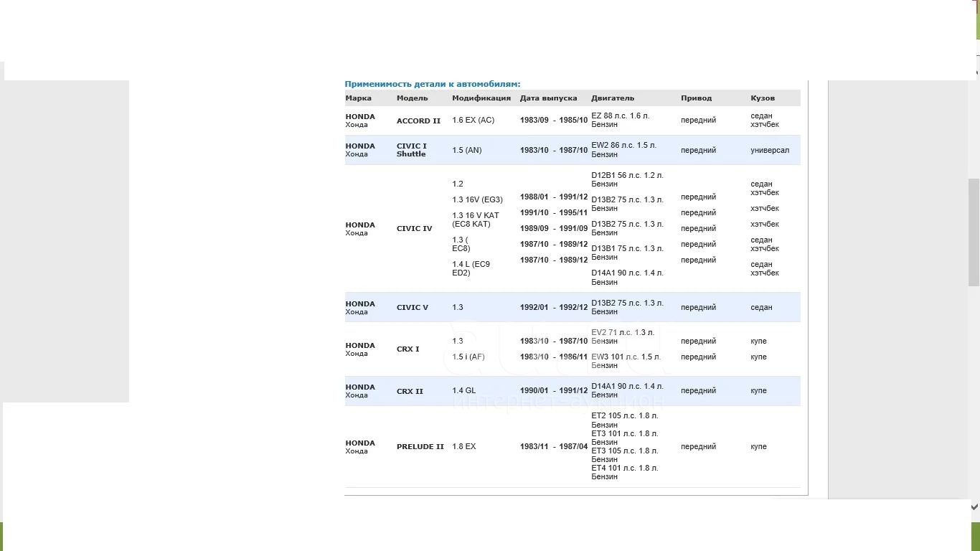
Task: Click engine "ET2 105 л.с. 1.8 л."
Action: pyautogui.click(x=624, y=416)
